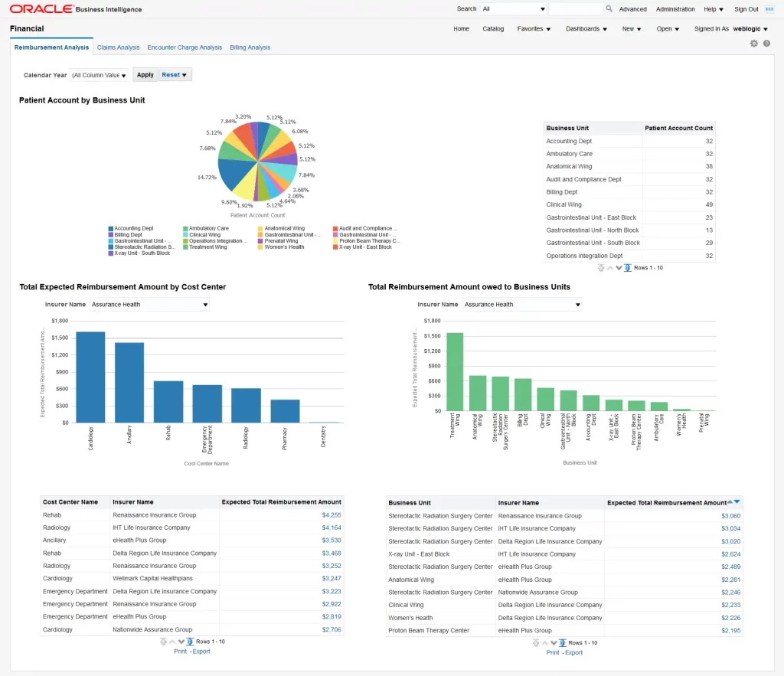Display maximum rows in Patient Account table
The image size is (784, 676).
click(628, 268)
